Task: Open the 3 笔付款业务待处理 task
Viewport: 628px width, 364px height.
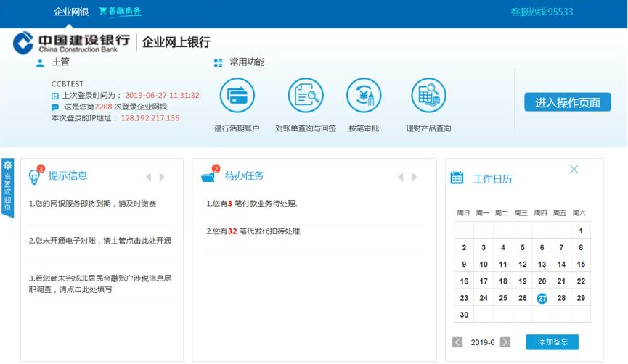Action: [x=252, y=204]
